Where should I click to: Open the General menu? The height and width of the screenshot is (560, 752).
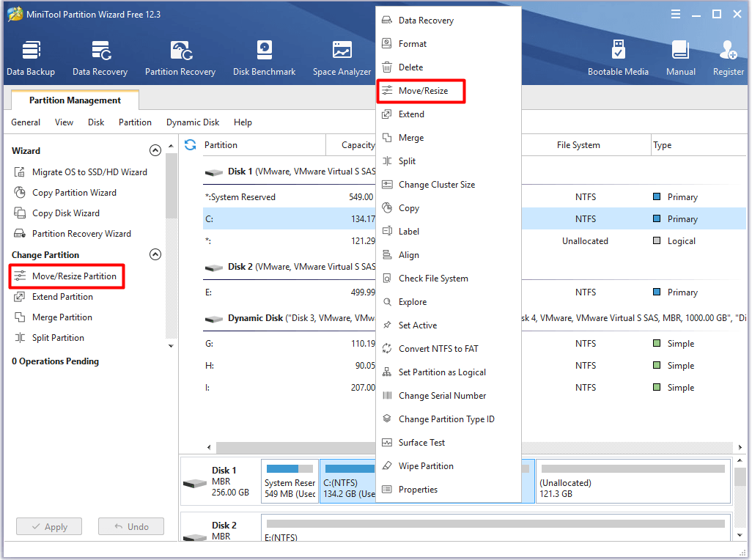pyautogui.click(x=26, y=122)
